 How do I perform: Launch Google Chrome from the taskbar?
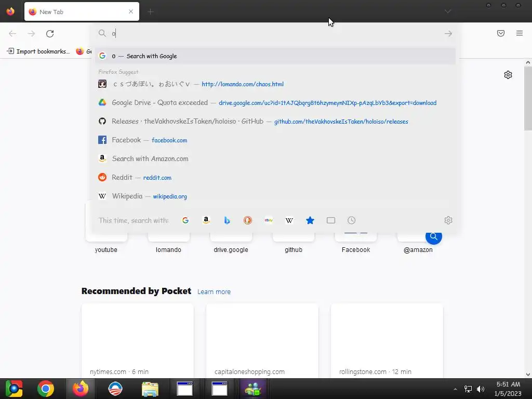pyautogui.click(x=46, y=389)
